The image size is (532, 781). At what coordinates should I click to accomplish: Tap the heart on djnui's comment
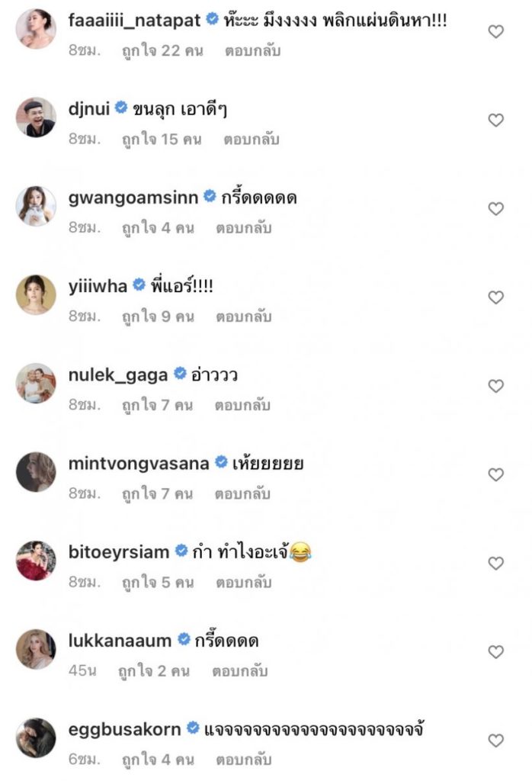[495, 121]
